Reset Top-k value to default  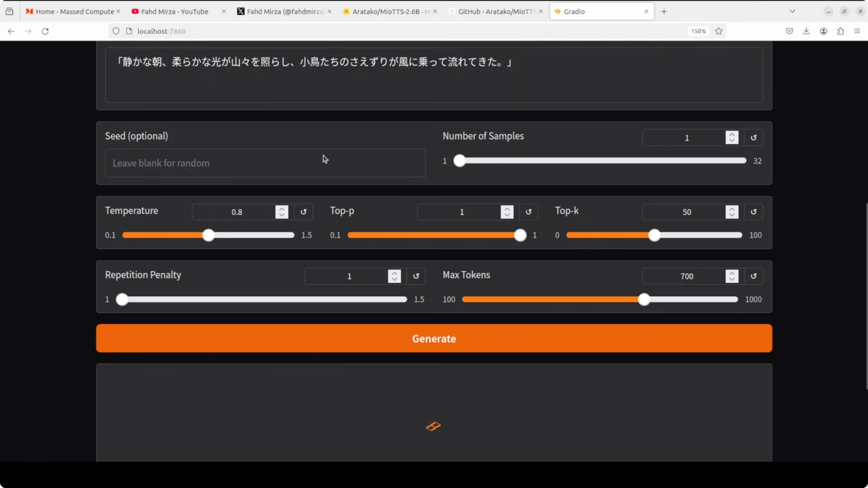click(753, 212)
